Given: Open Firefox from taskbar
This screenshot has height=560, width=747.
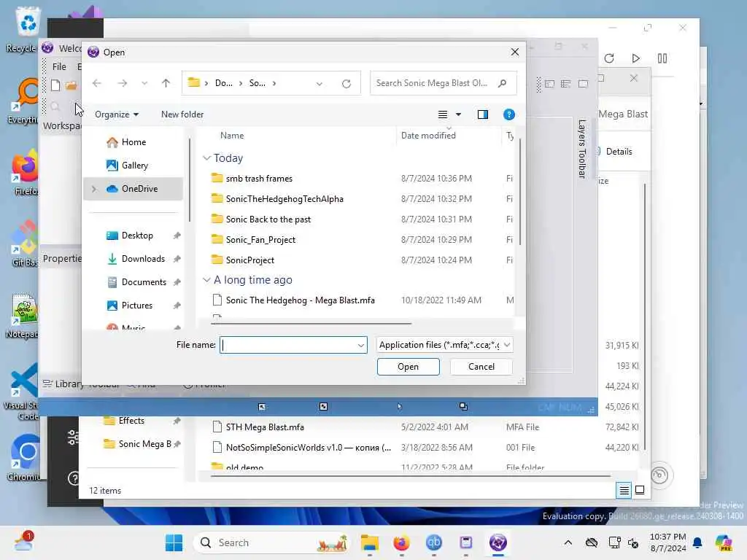Looking at the screenshot, I should click(402, 542).
